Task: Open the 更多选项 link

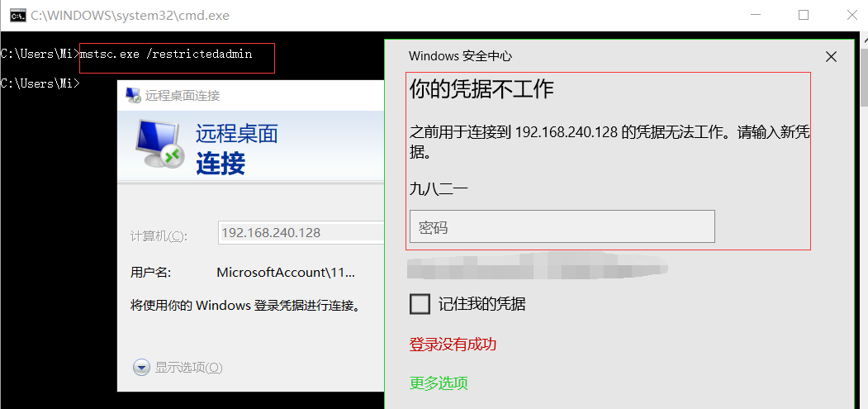Action: click(x=439, y=383)
